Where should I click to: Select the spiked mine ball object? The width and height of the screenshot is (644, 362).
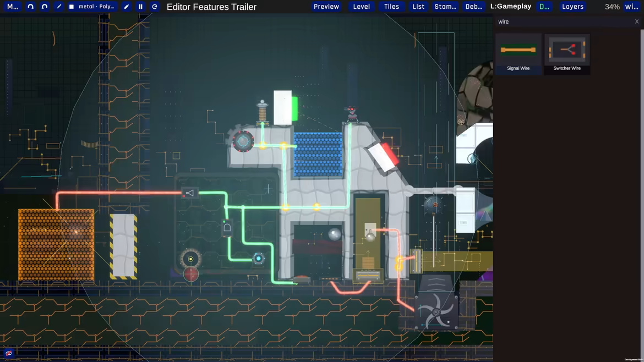434,205
